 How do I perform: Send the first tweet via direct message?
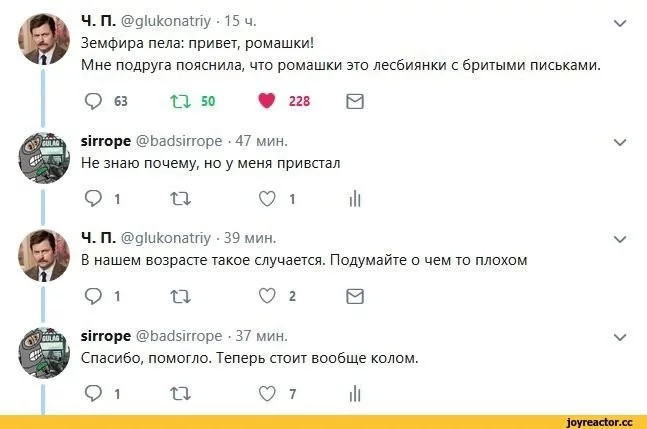(353, 100)
